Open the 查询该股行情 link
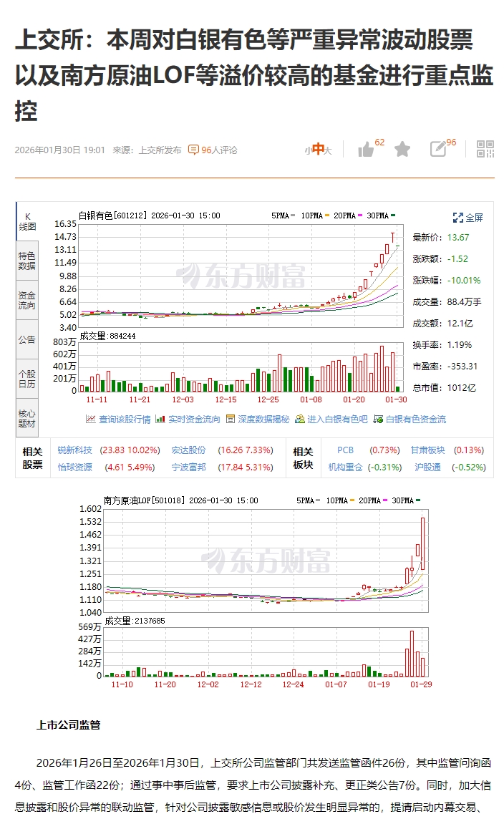Viewport: 504px width, 814px height. (x=125, y=419)
